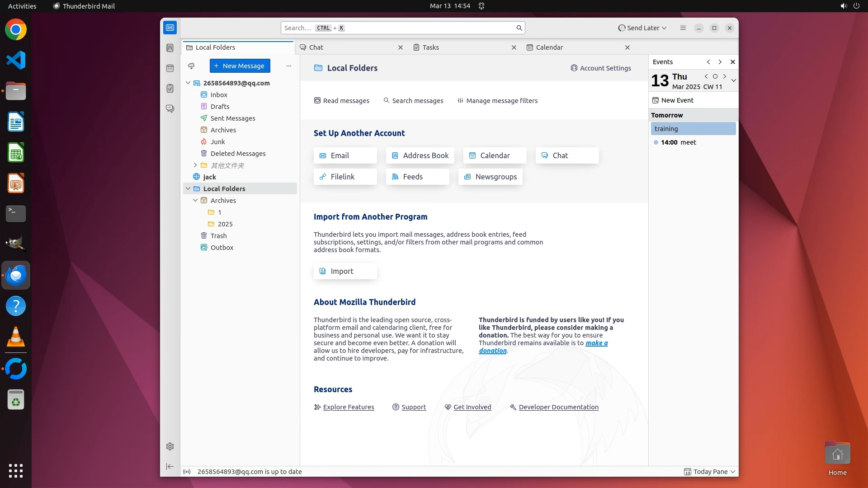
Task: Open the Thunderbird app menu hamburger icon
Action: click(683, 28)
